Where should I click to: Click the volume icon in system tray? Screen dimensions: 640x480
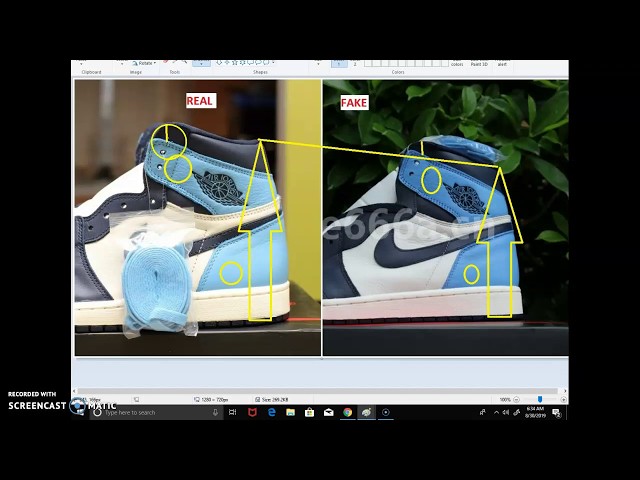506,412
